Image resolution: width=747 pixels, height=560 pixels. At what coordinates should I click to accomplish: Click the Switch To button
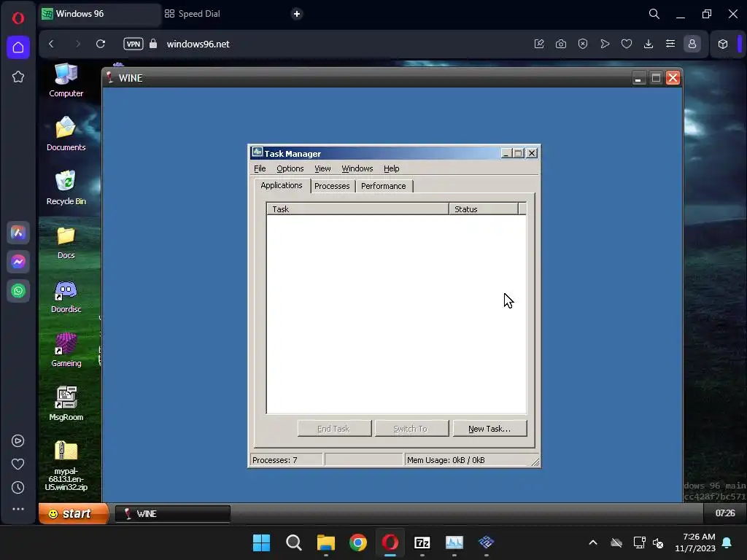[411, 429]
